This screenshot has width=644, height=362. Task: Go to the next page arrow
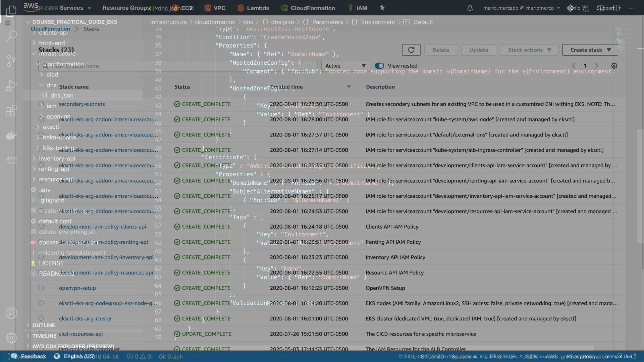[x=596, y=66]
